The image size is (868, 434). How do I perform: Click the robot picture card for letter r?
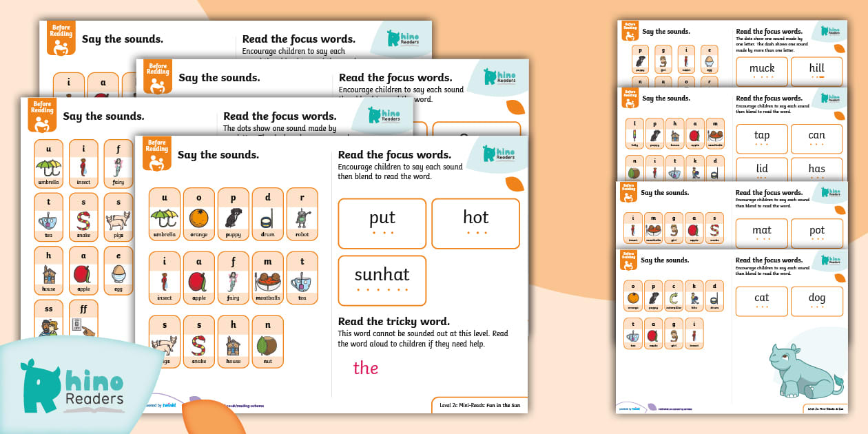click(302, 214)
